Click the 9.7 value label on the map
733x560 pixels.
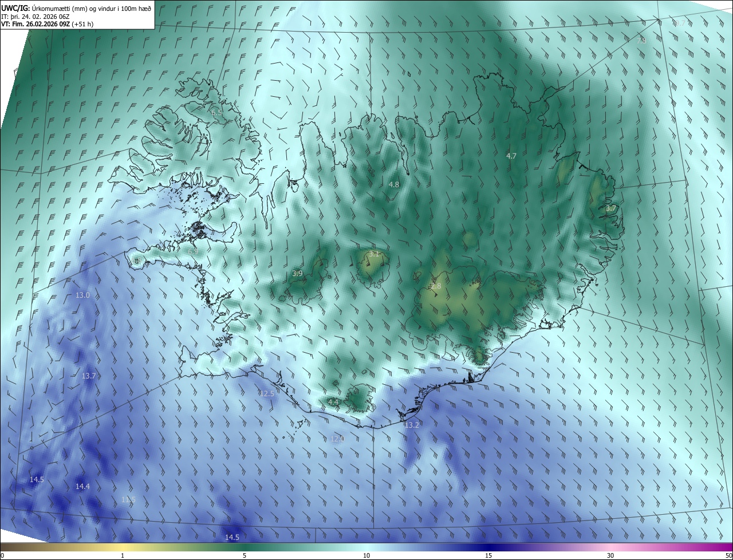(x=679, y=23)
